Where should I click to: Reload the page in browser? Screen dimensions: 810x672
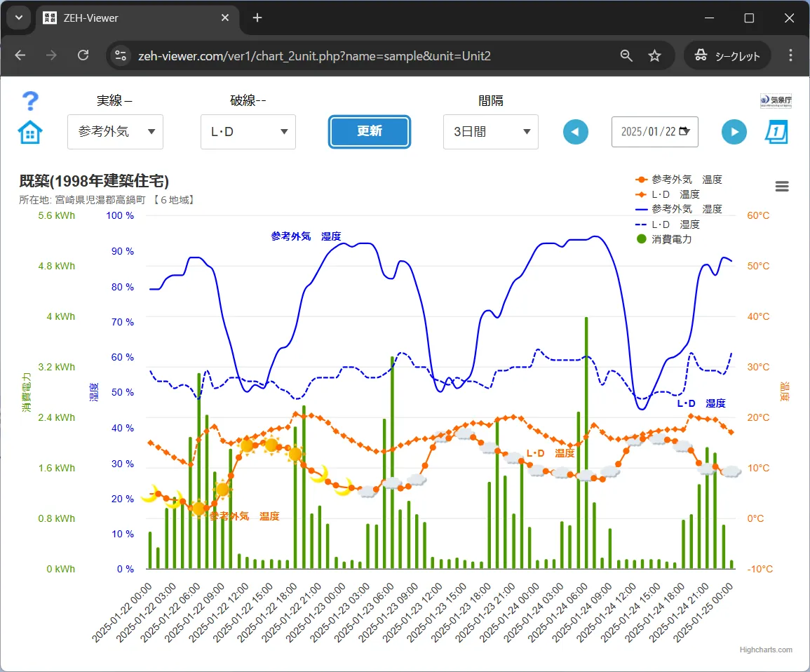(x=83, y=56)
